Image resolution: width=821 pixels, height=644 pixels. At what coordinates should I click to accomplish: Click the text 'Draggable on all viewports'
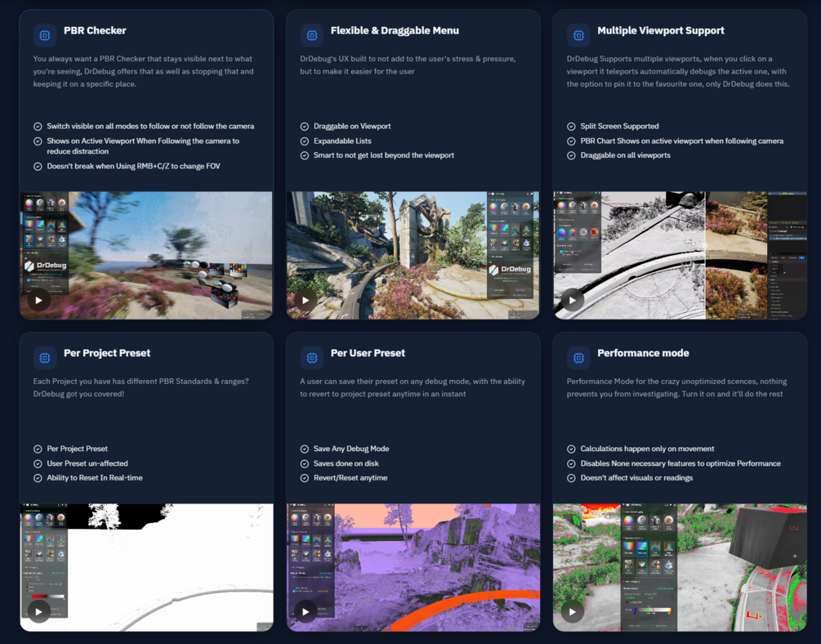625,155
